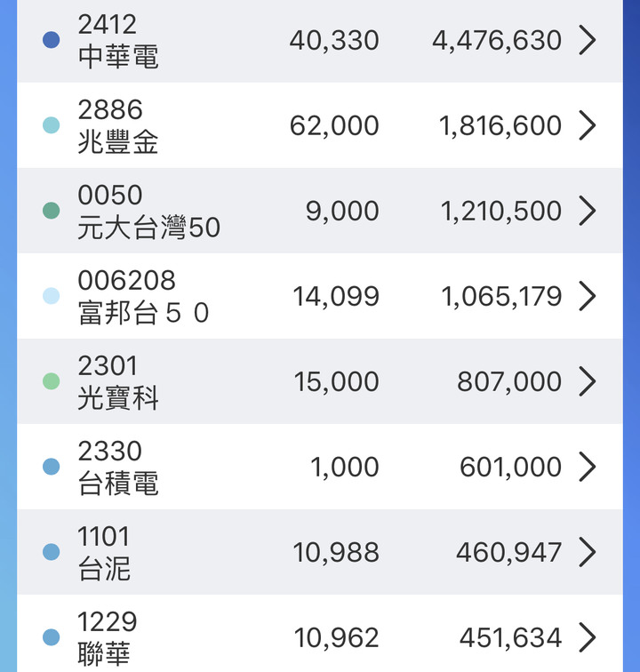
Task: Tap the green dot beside 0050
Action: click(x=52, y=211)
